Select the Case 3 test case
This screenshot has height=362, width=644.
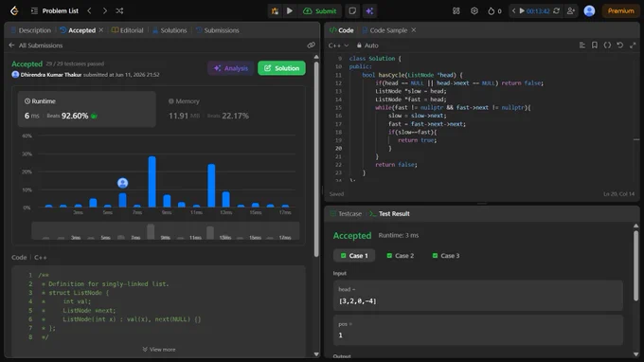pyautogui.click(x=446, y=256)
